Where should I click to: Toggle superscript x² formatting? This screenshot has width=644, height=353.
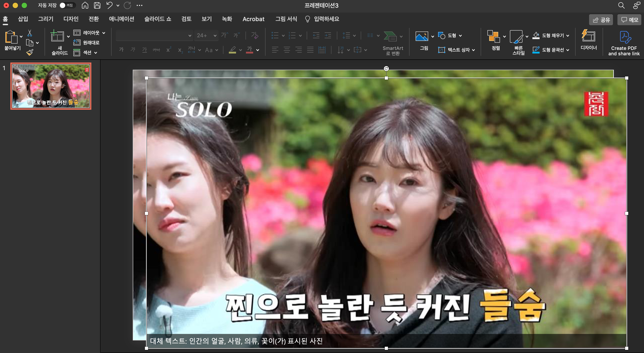[x=169, y=50]
